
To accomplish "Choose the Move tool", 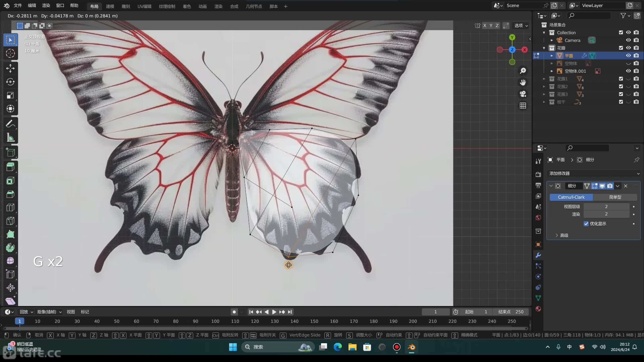I will coord(10,68).
